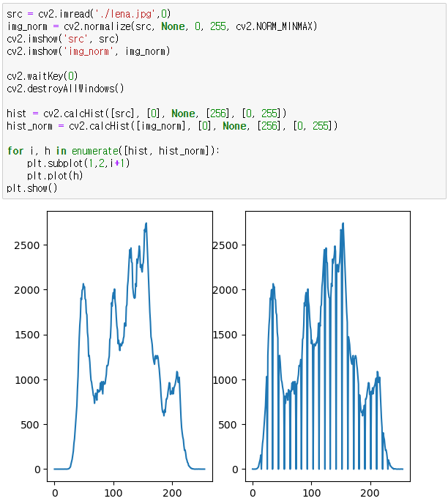The image size is (448, 501).
Task: Click the line "plt.plot(h)"
Action: click(x=55, y=176)
